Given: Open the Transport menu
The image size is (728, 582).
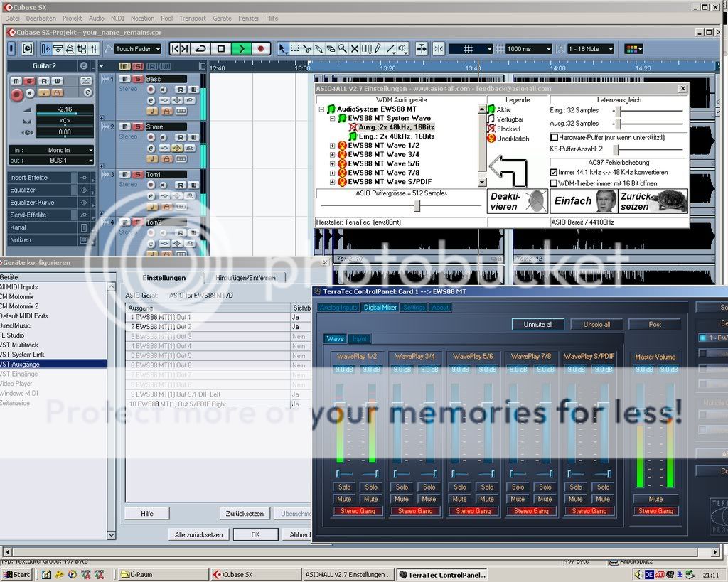Looking at the screenshot, I should [192, 18].
